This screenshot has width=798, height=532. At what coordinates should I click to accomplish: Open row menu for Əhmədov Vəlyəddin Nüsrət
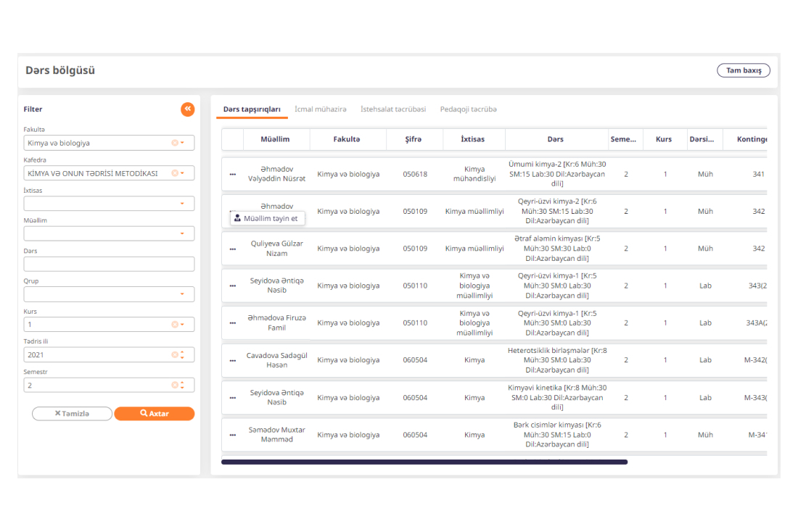[233, 174]
